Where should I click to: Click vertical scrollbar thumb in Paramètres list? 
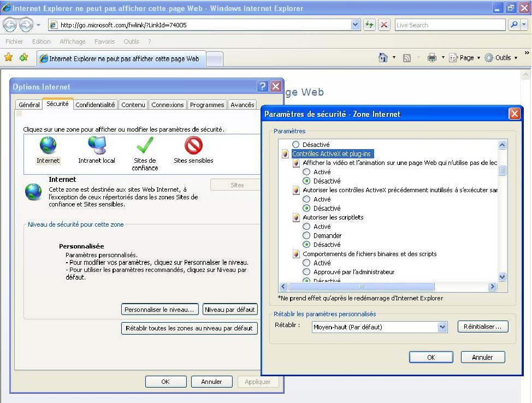tap(502, 170)
